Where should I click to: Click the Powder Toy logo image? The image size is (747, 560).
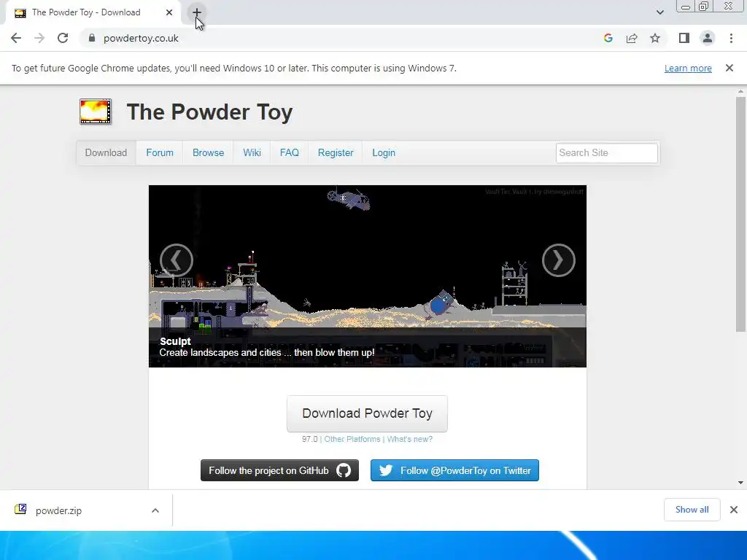96,112
